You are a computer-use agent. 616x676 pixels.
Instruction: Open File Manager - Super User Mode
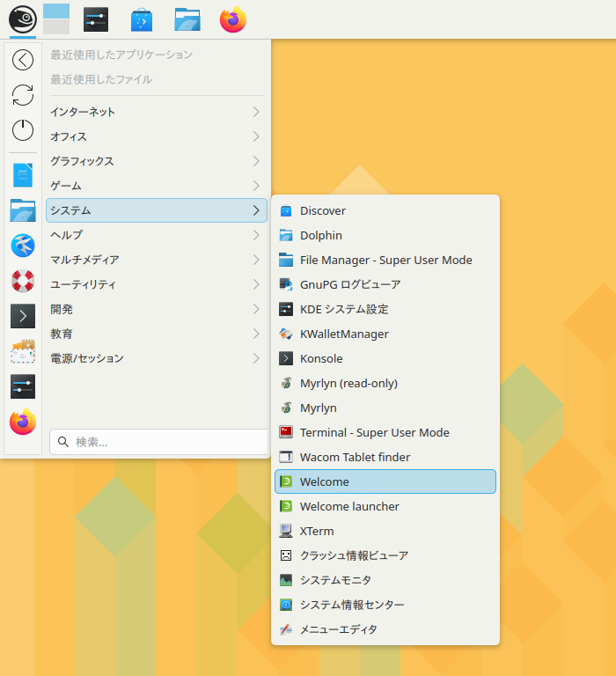(385, 260)
